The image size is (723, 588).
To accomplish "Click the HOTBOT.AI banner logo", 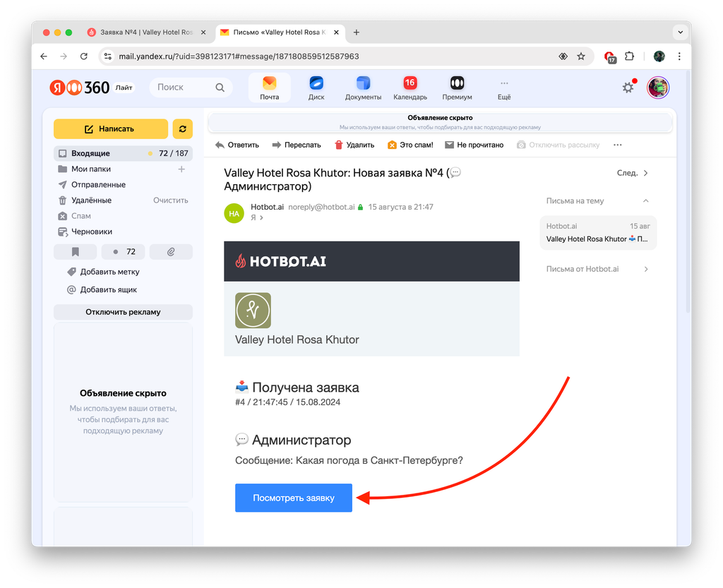I will 280,261.
